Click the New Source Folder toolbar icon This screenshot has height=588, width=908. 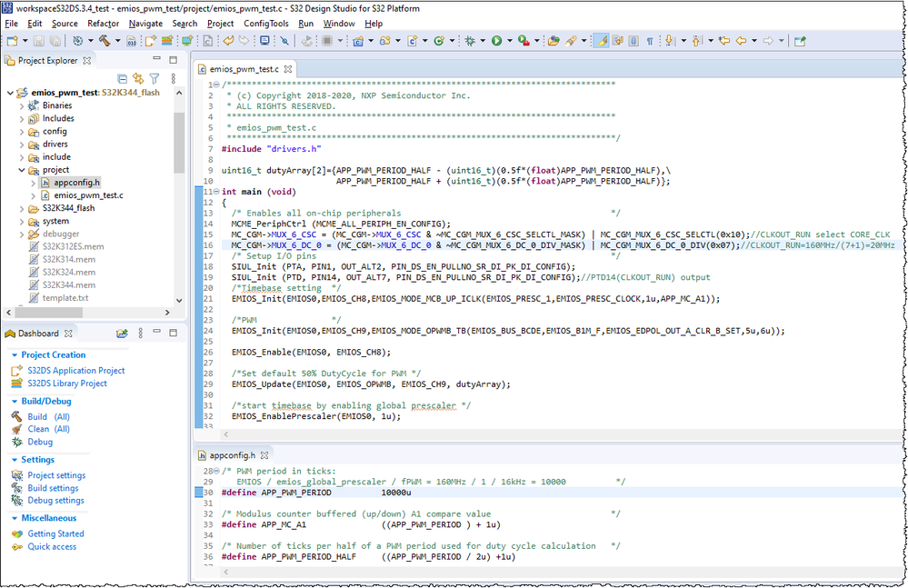click(x=385, y=41)
